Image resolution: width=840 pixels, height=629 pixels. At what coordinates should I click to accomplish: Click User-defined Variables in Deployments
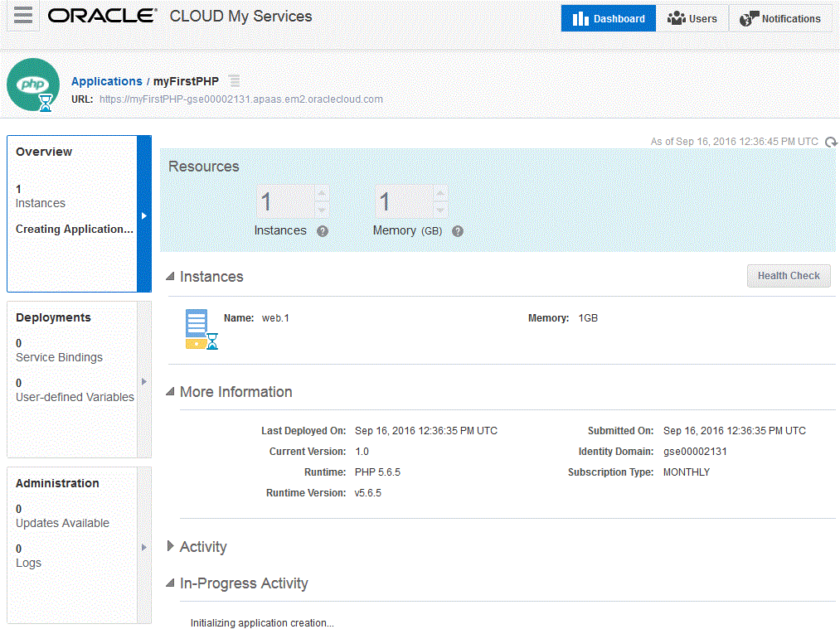point(75,397)
